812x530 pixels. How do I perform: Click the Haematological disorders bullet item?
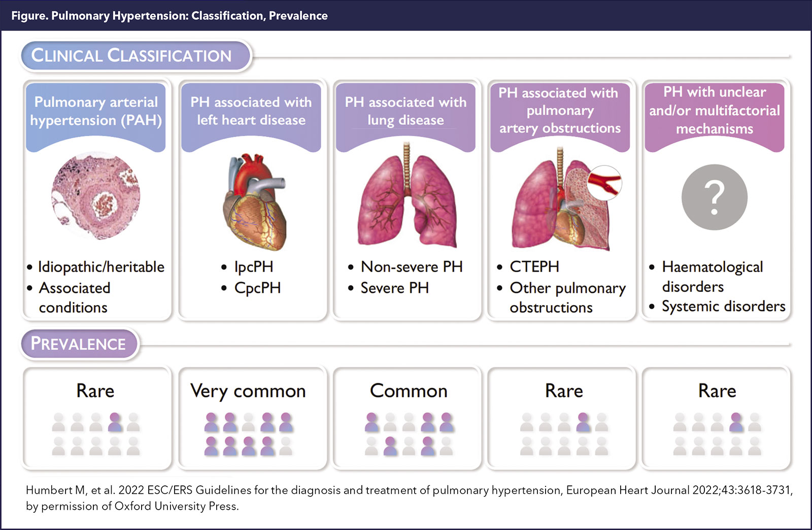coord(712,276)
